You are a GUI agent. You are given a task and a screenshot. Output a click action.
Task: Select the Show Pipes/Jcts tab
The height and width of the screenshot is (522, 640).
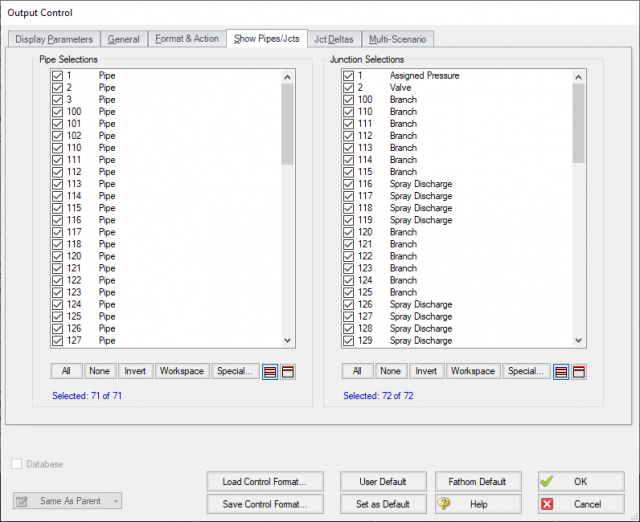click(x=267, y=38)
